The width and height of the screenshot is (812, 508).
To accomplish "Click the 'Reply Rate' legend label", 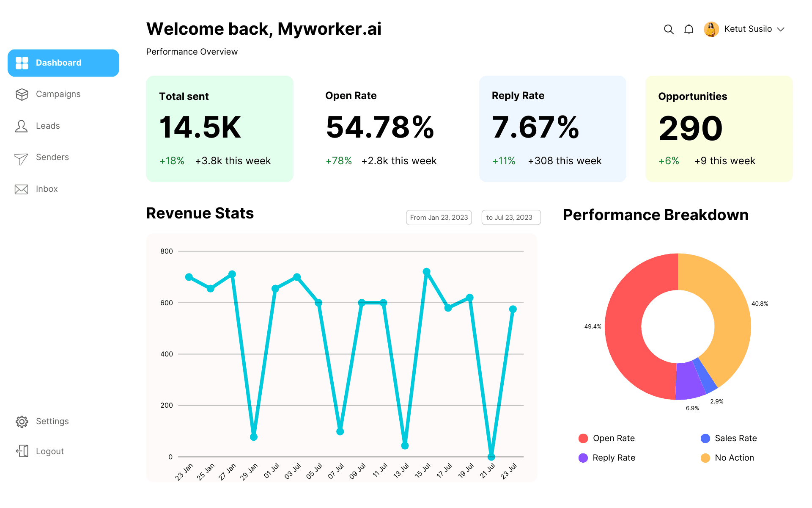I will (614, 458).
